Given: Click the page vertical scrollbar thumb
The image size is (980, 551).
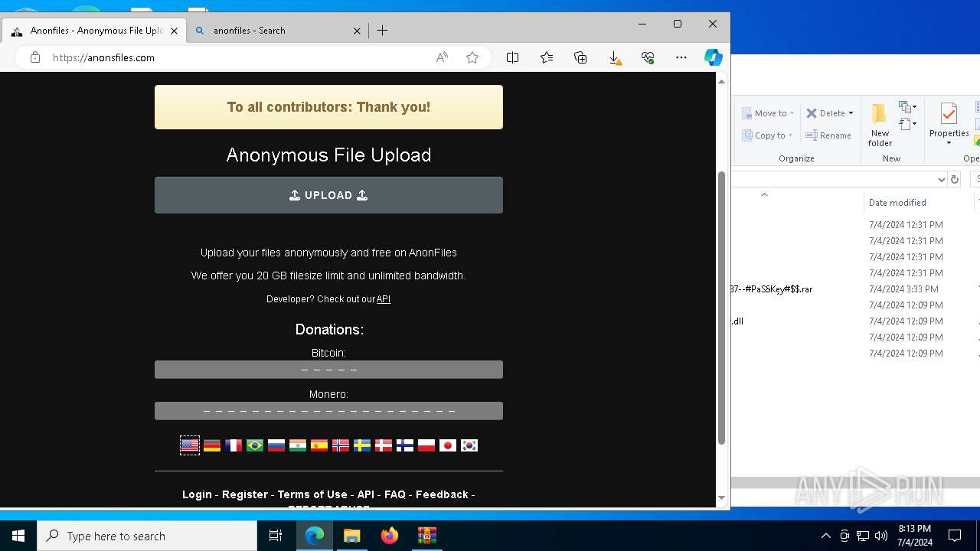Looking at the screenshot, I should coord(721,308).
